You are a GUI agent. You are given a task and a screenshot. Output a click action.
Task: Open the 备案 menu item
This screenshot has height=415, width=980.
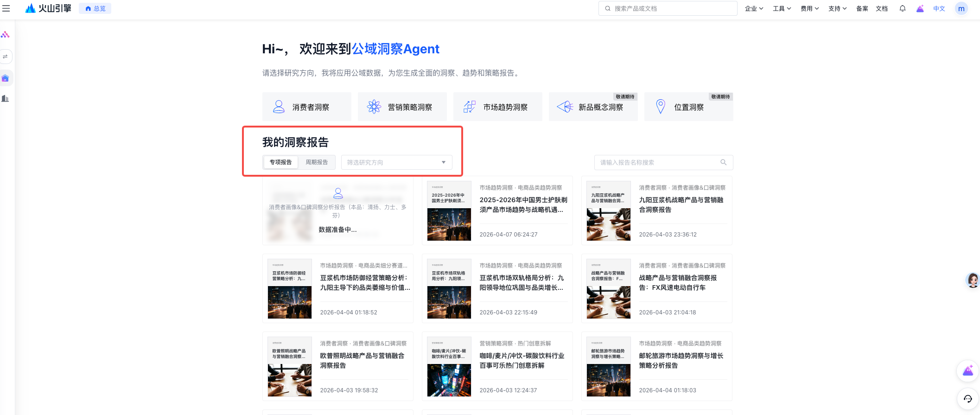click(862, 8)
